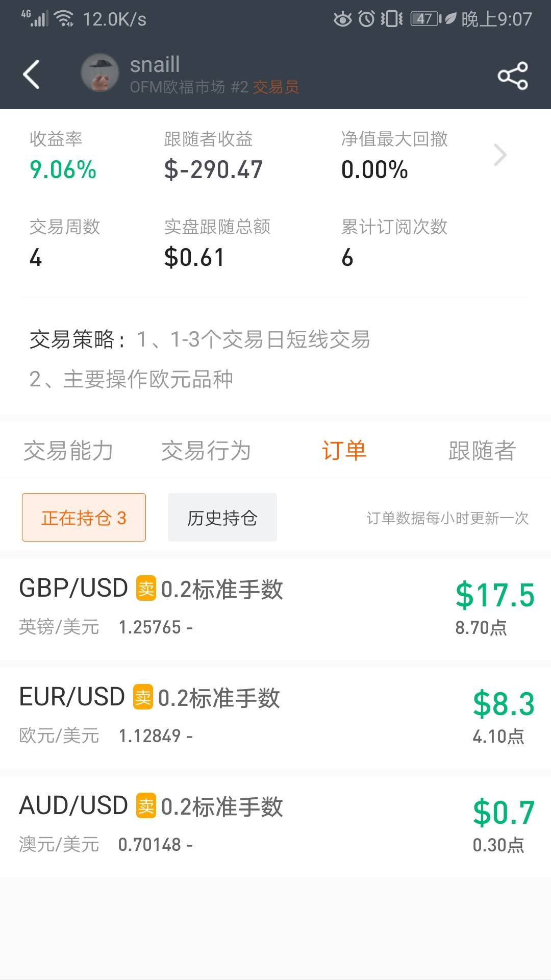Expand more stats with right chevron
The height and width of the screenshot is (980, 551).
500,155
